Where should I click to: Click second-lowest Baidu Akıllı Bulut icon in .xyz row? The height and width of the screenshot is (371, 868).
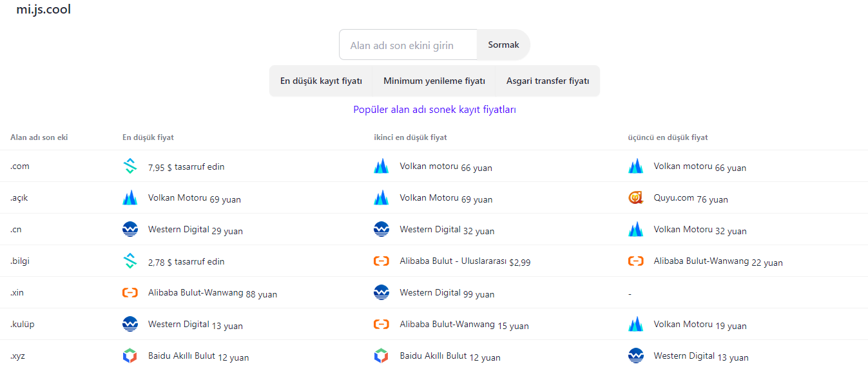coord(381,356)
